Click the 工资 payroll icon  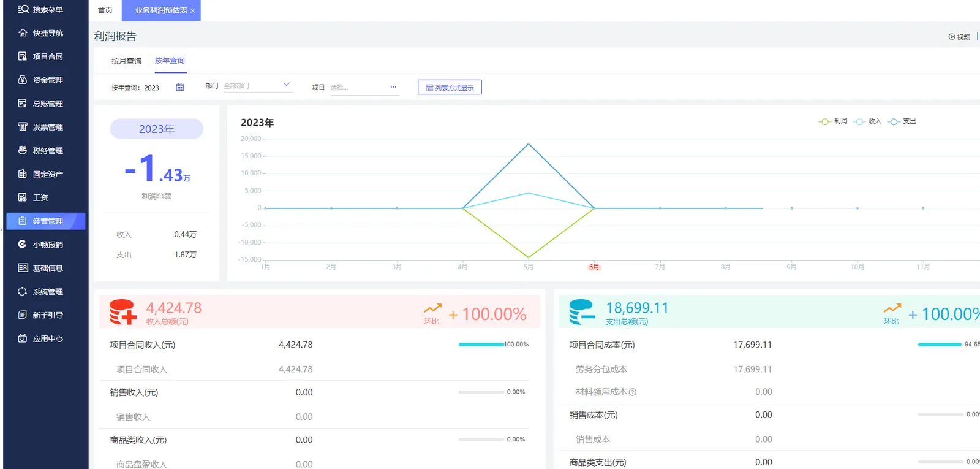pyautogui.click(x=23, y=197)
